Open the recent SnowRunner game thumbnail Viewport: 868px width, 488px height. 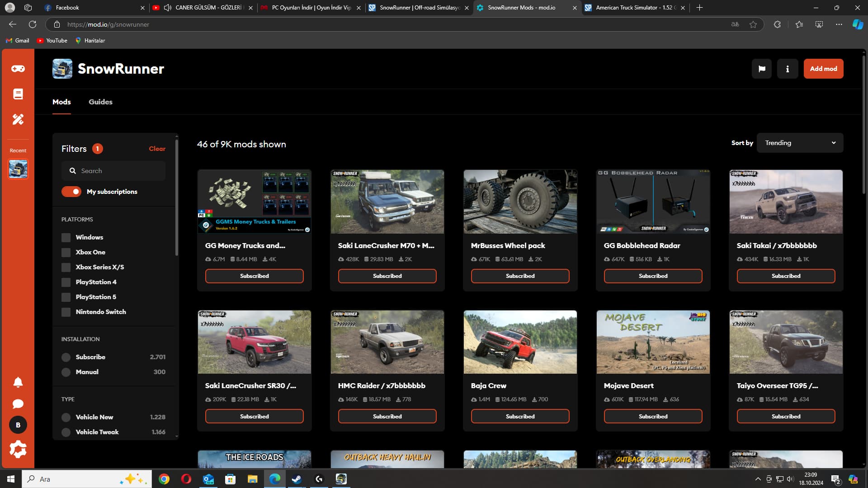[x=18, y=169]
